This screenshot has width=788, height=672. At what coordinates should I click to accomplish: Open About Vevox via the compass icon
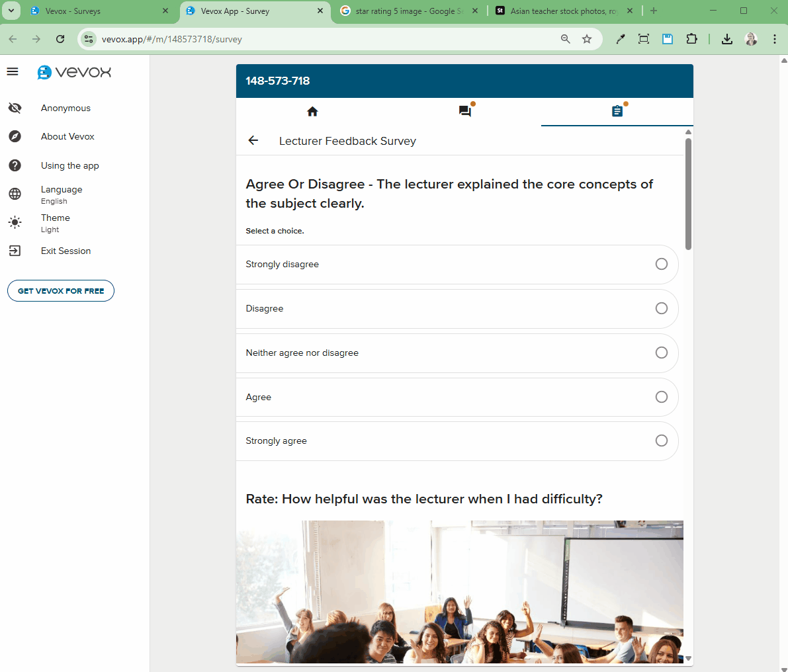(x=15, y=136)
